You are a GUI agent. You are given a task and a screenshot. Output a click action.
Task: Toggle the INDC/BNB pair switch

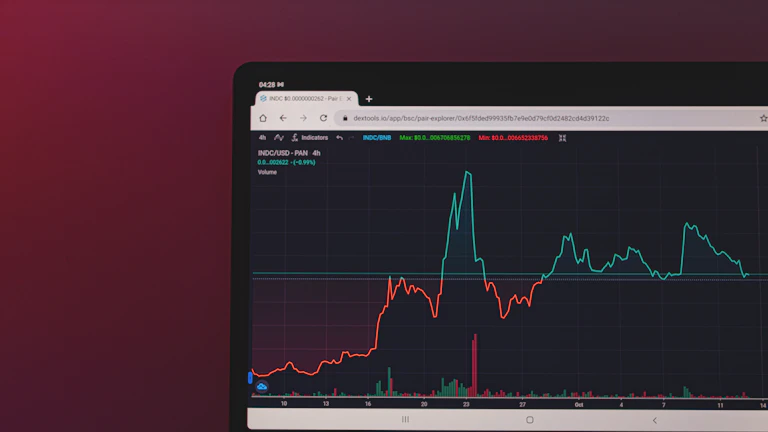click(x=377, y=137)
